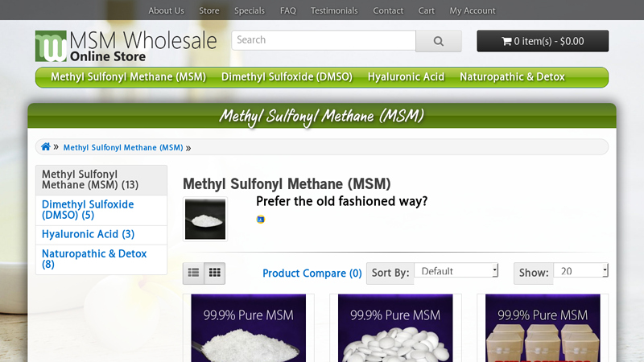This screenshot has width=644, height=362.
Task: Open the Sort By dropdown
Action: pos(456,271)
